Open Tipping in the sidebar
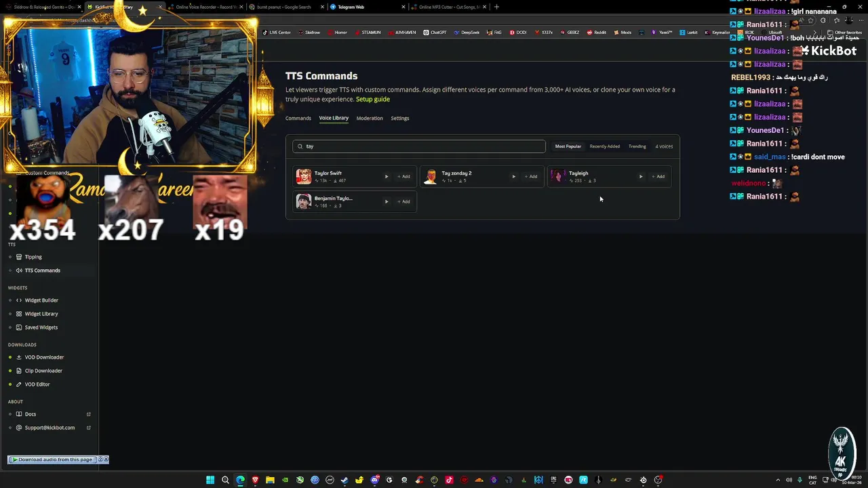 33,257
